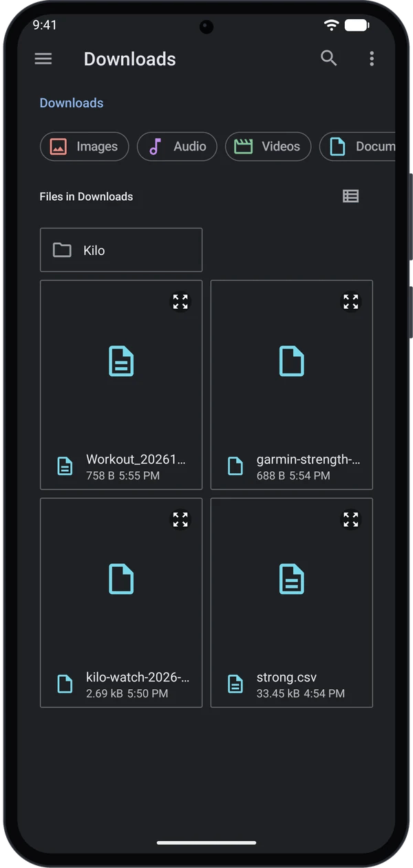Filter by Videos chip
Viewport: 413px width, 868px height.
click(x=268, y=147)
